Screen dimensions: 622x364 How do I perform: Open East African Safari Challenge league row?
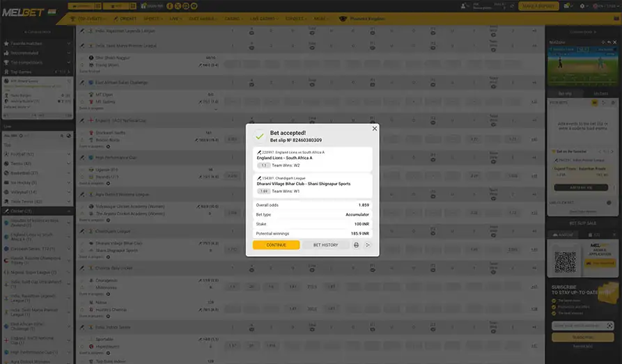(309, 83)
